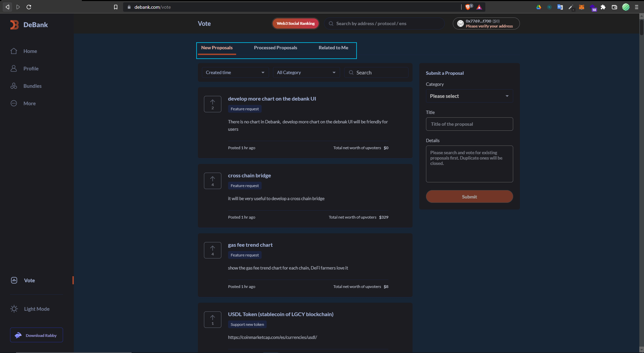Open Home from the sidebar
The width and height of the screenshot is (644, 353).
(30, 51)
